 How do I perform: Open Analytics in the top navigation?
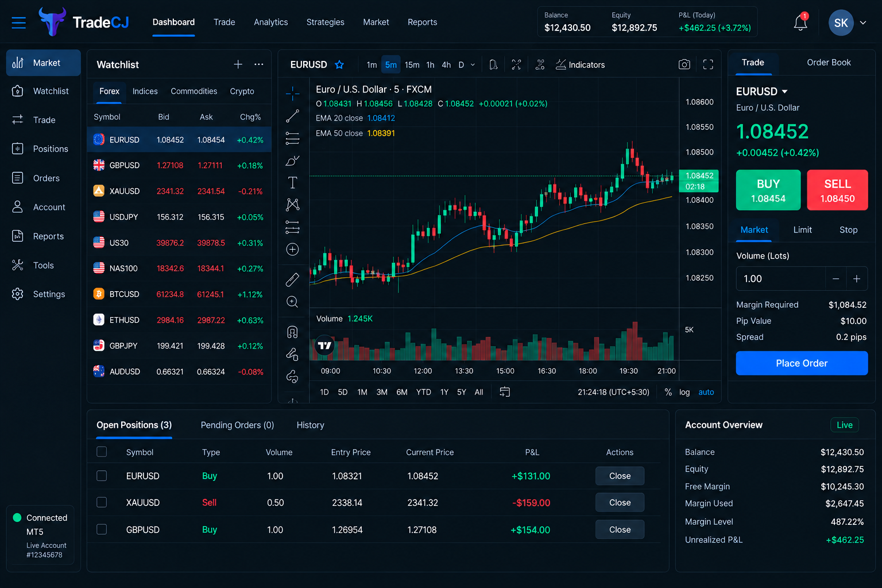[271, 22]
